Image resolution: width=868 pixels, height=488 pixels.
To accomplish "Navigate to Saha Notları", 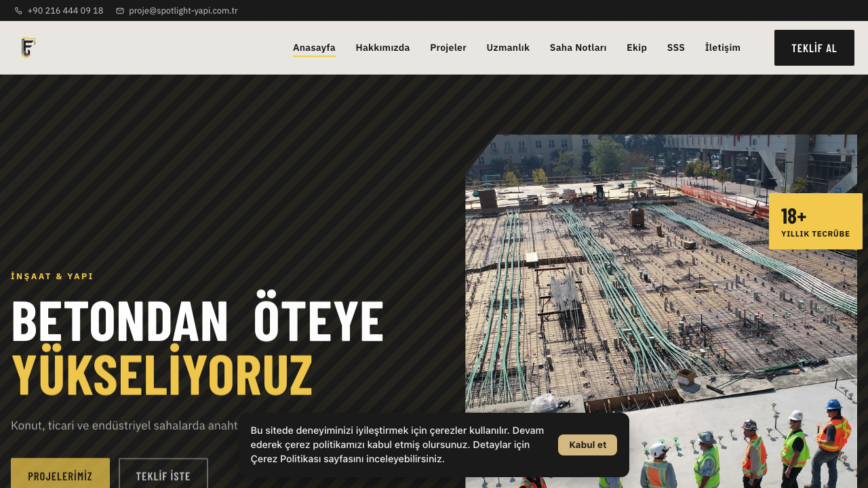I will [x=578, y=47].
